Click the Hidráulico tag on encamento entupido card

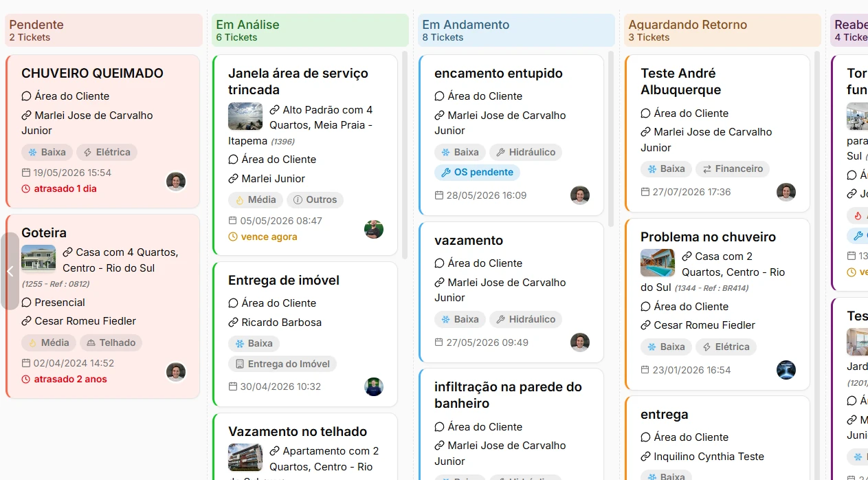526,152
